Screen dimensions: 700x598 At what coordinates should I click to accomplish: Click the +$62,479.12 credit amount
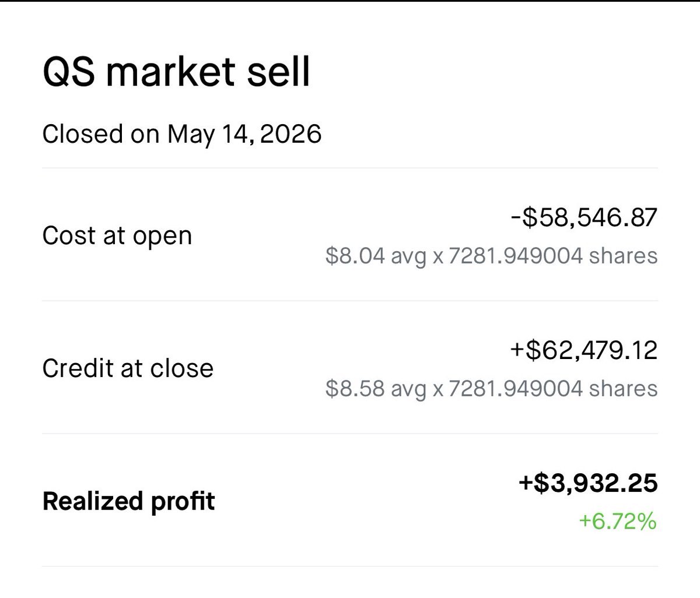584,350
